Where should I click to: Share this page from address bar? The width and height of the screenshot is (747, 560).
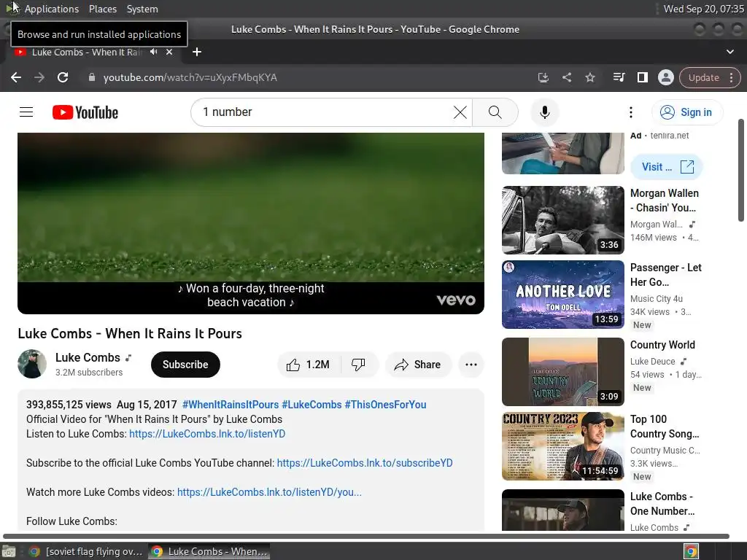pyautogui.click(x=566, y=77)
